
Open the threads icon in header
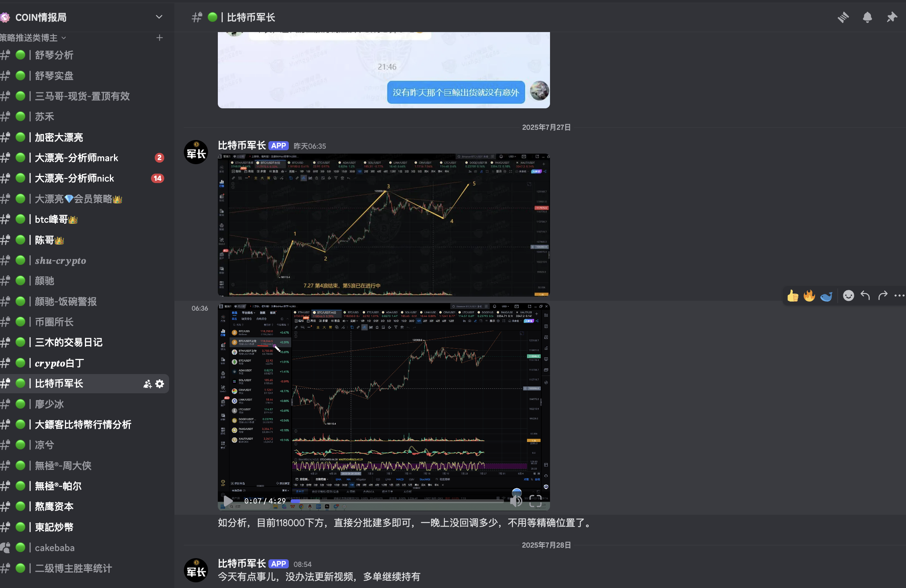(x=843, y=17)
